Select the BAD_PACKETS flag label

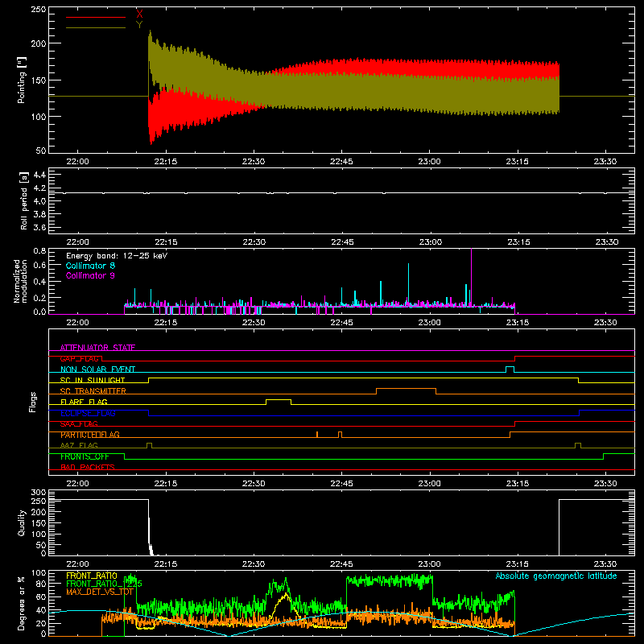(88, 467)
